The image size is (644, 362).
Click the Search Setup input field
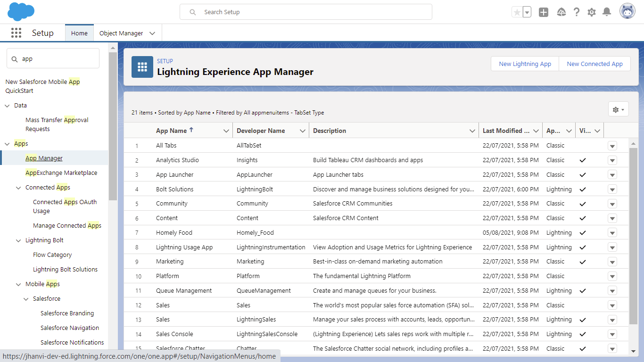coord(311,12)
